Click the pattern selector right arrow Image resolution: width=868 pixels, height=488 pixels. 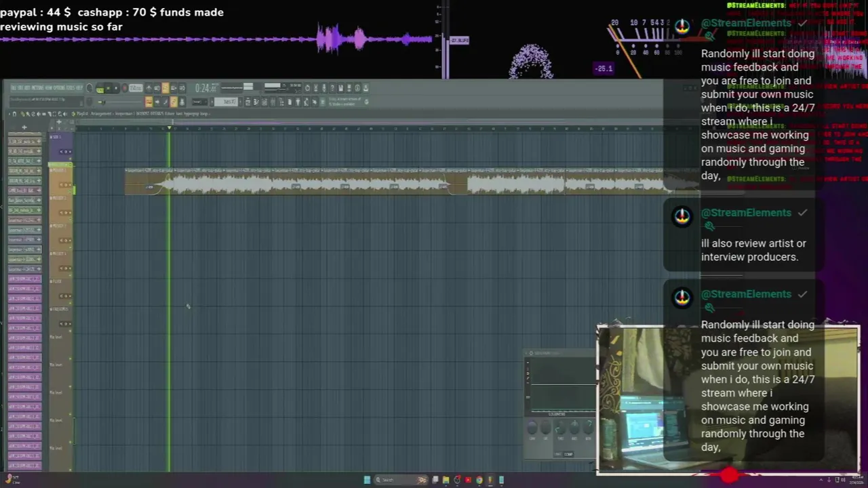point(240,102)
